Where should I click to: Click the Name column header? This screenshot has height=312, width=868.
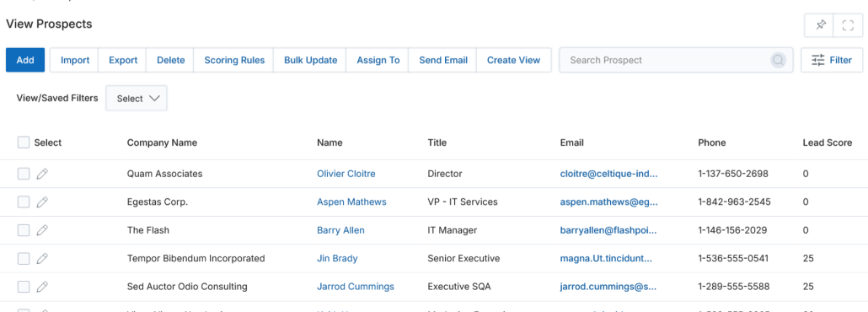pos(330,143)
